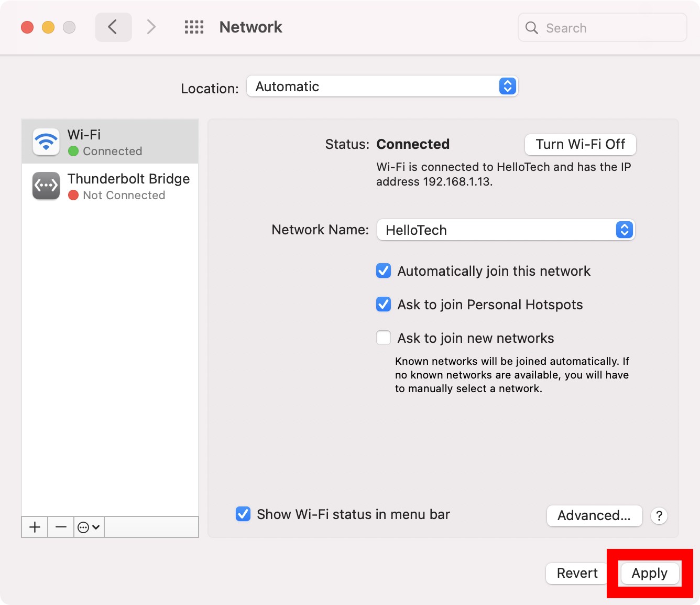Click the bold 'Connected' status value

413,144
